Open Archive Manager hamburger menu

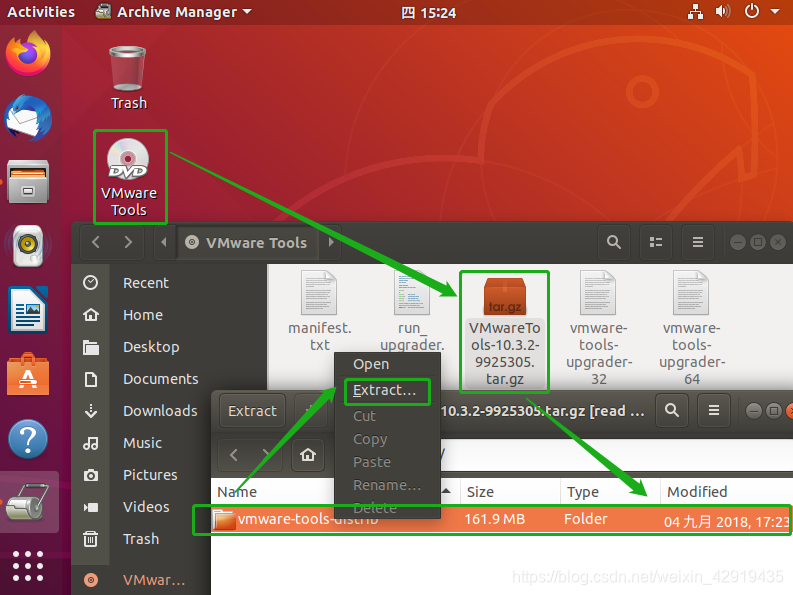tap(714, 410)
